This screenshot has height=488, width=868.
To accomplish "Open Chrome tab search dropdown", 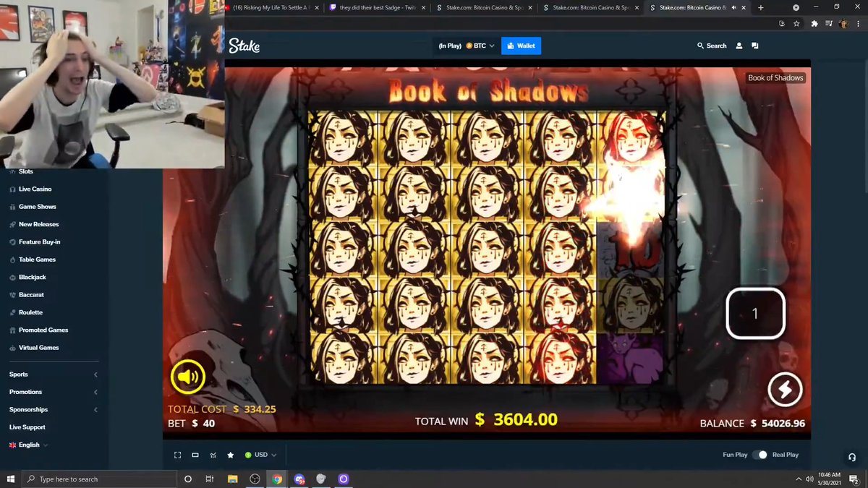I will point(796,7).
